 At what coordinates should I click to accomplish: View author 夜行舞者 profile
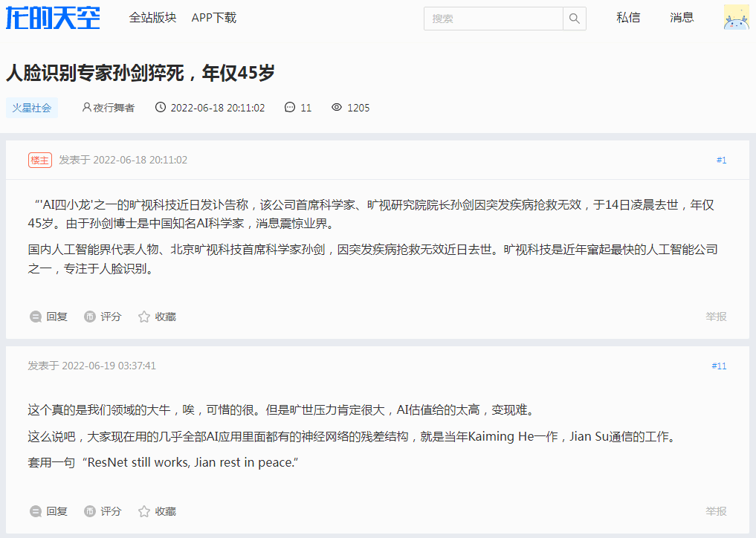tap(114, 108)
